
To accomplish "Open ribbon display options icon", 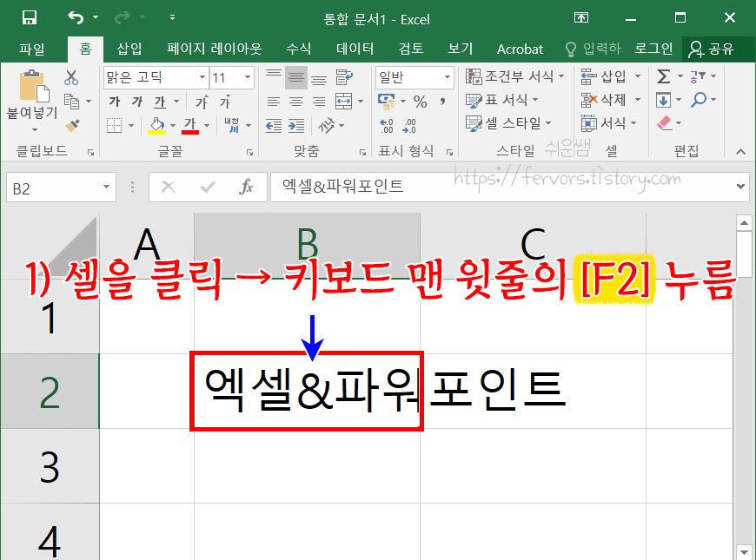I will (x=581, y=18).
